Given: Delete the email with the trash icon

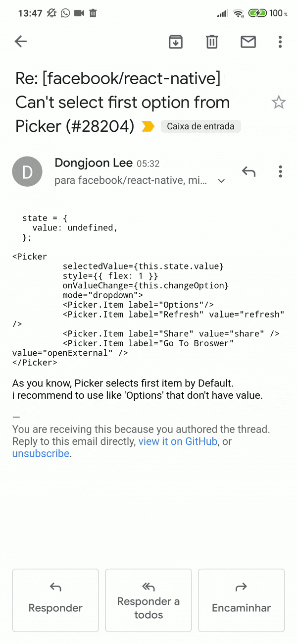Looking at the screenshot, I should pyautogui.click(x=212, y=42).
